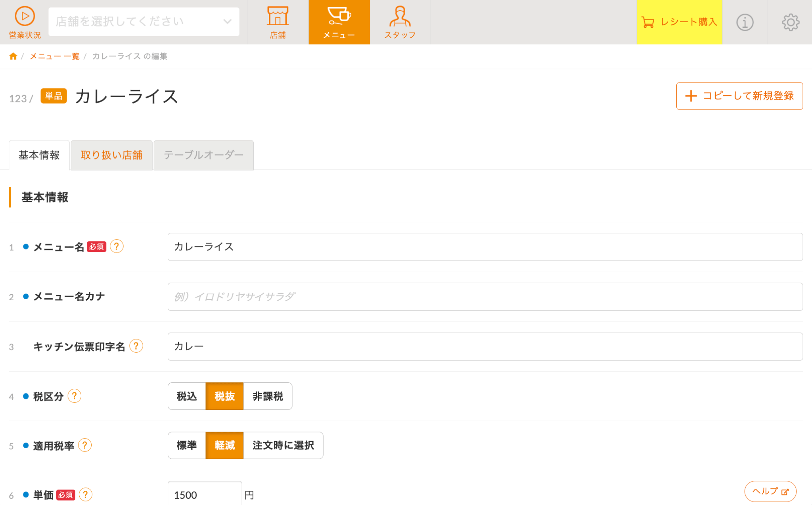Select 税込 tax category
812x505 pixels.
point(187,396)
